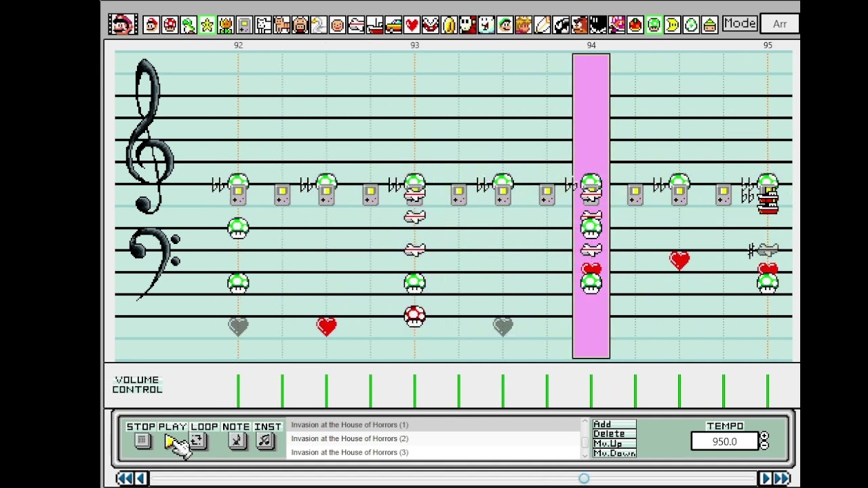Pick the star instrument icon
The width and height of the screenshot is (868, 488).
[207, 25]
